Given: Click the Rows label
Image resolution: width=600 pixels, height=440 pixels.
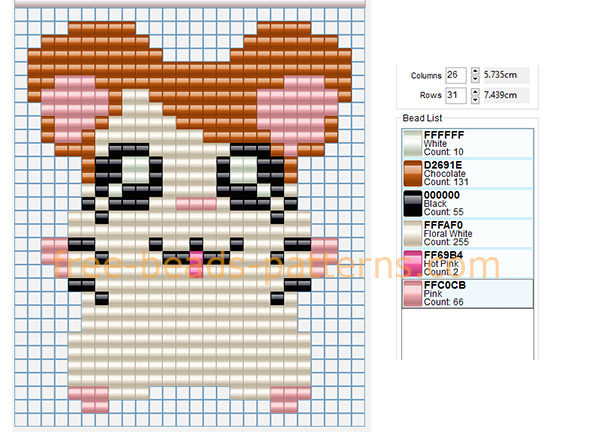Looking at the screenshot, I should 431,95.
